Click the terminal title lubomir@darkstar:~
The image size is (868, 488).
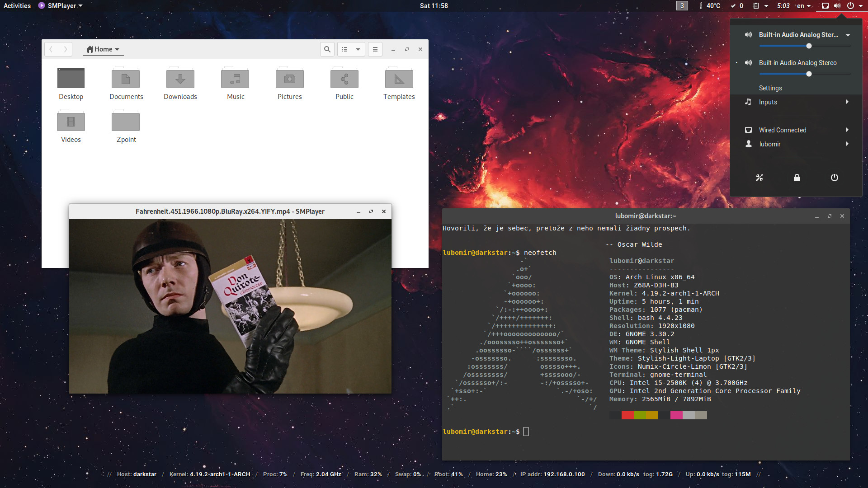(x=646, y=216)
